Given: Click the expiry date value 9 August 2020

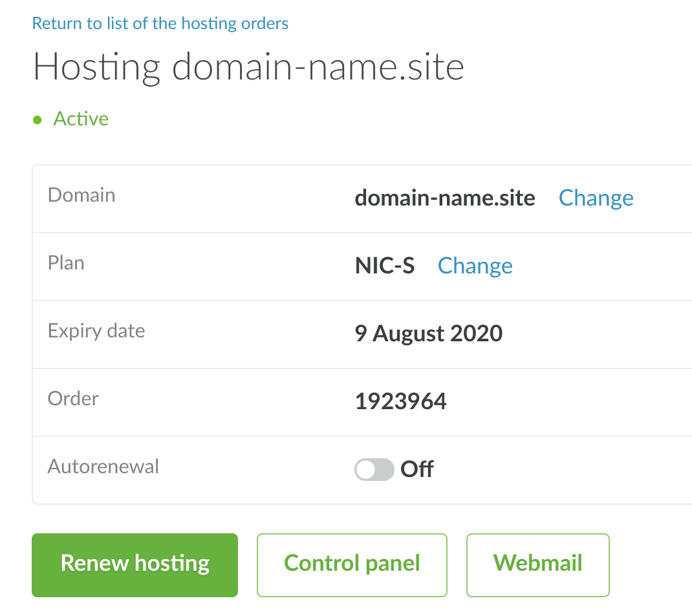Looking at the screenshot, I should coord(428,334).
